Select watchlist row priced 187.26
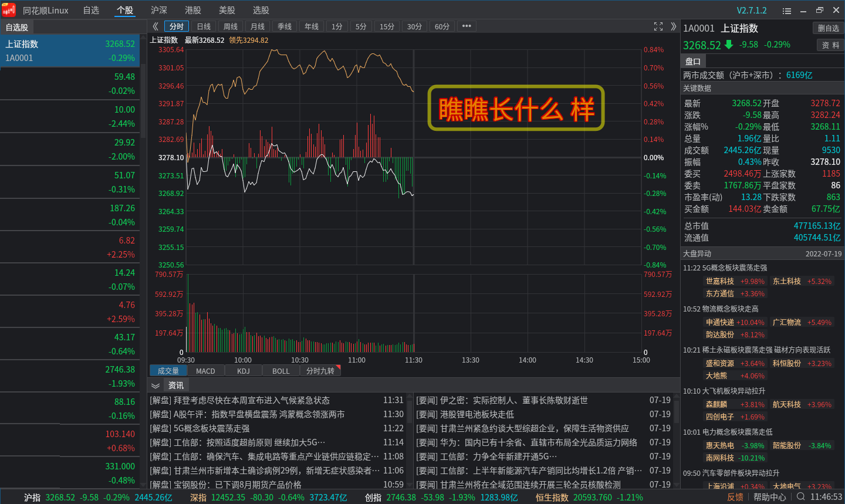 [70, 215]
